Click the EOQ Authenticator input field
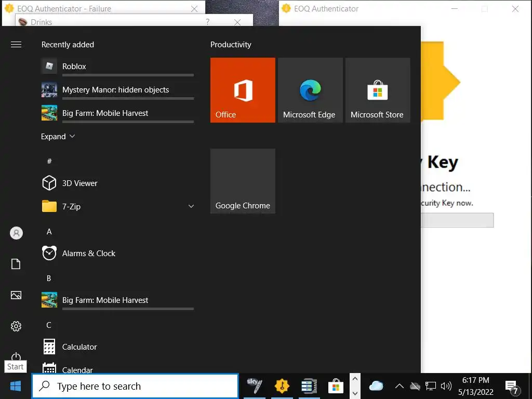 click(457, 220)
